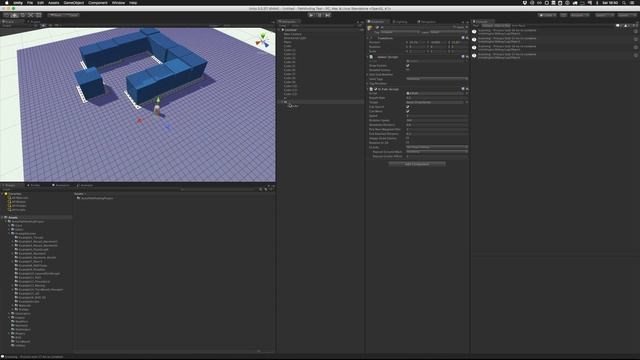Image resolution: width=640 pixels, height=360 pixels.
Task: Open the Layout dropdown in top toolbar
Action: pos(627,15)
